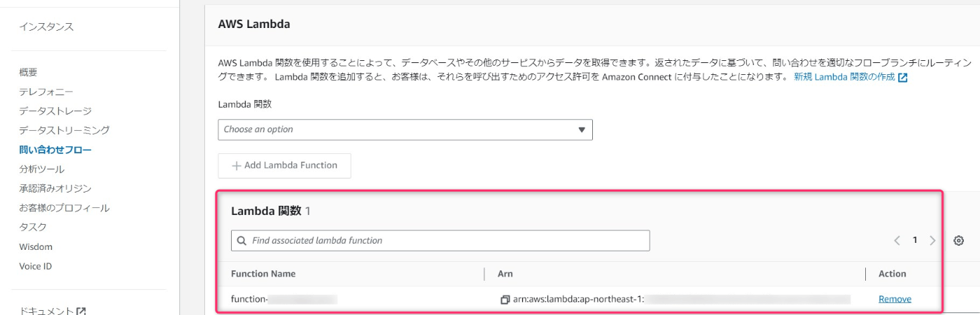Open Wisdom in the sidebar
980x315 pixels.
36,247
